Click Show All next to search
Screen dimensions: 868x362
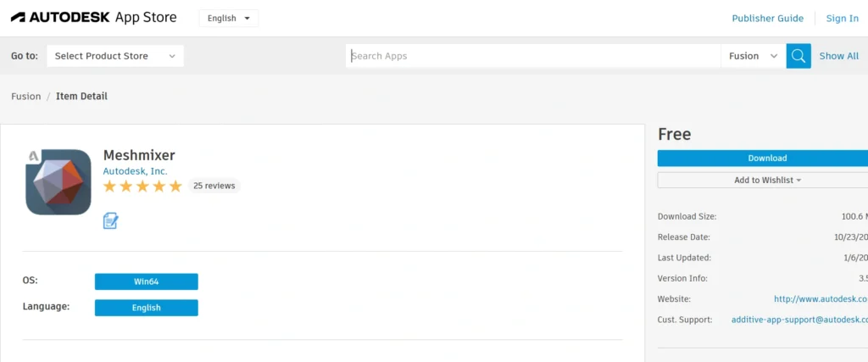838,56
